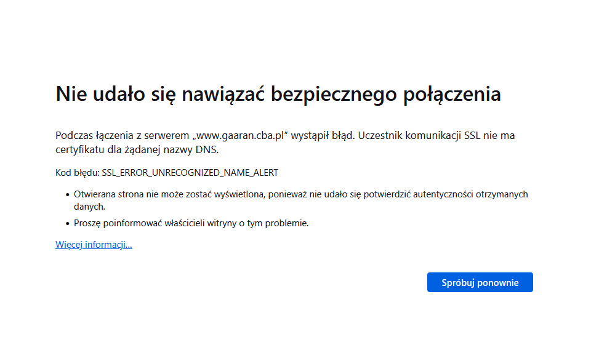Click the 'Spróbuj ponownie' button
Viewport: 591px width, 364px height.
coord(480,282)
